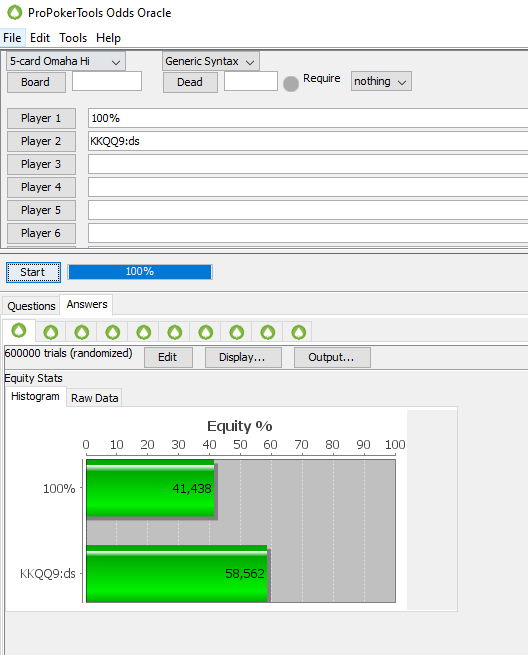
Task: Click the Output... button
Action: 332,358
